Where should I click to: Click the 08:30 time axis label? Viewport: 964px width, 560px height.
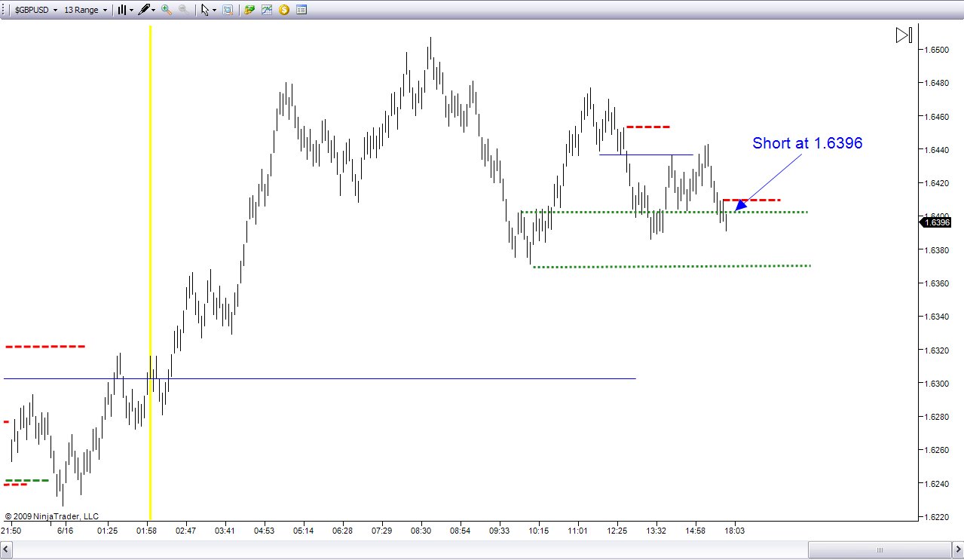(x=421, y=531)
